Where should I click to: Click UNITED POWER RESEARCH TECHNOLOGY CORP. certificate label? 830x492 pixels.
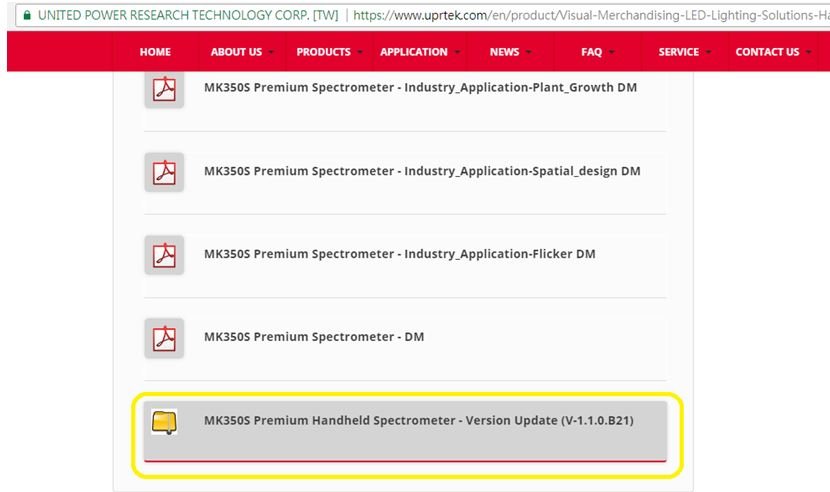188,15
